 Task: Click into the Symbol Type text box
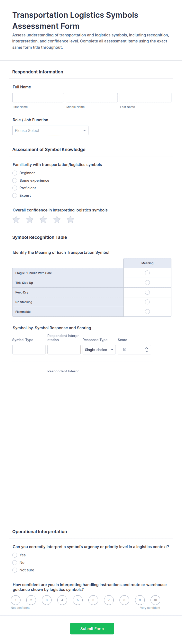point(29,349)
